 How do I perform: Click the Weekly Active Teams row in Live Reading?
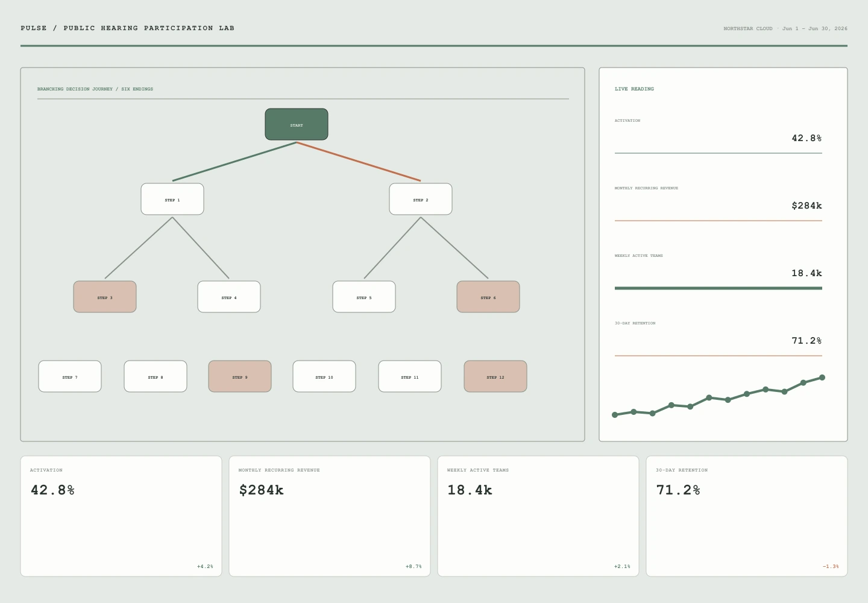click(x=719, y=271)
